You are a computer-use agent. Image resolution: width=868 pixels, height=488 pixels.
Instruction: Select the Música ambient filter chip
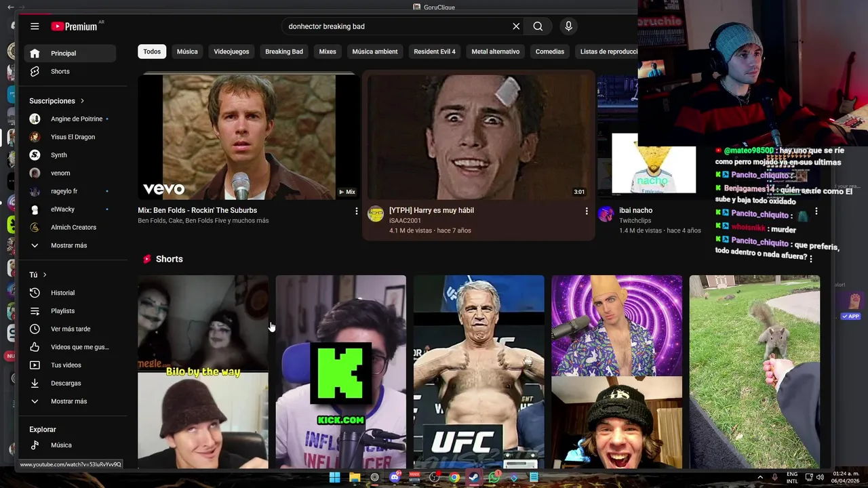tap(375, 52)
